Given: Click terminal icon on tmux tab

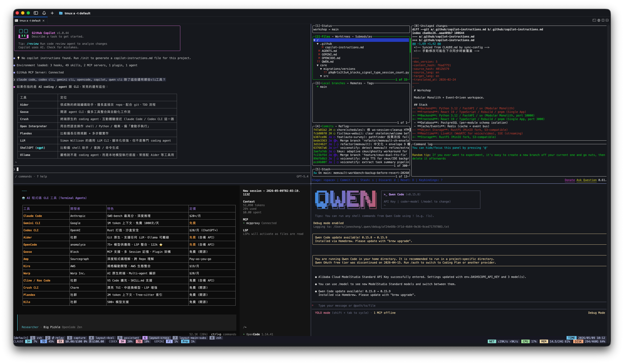Looking at the screenshot, I should [x=16, y=21].
